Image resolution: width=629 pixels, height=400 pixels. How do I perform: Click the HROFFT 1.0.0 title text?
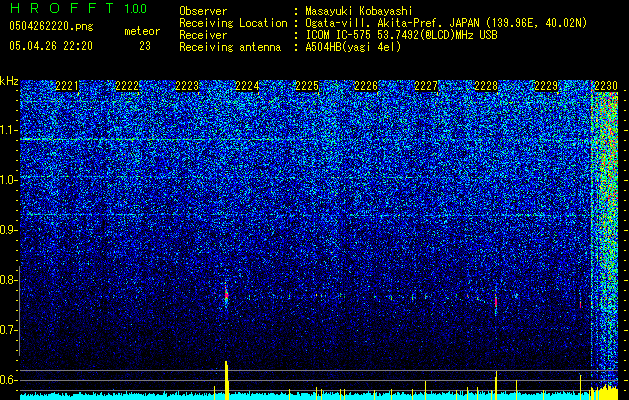click(x=78, y=8)
